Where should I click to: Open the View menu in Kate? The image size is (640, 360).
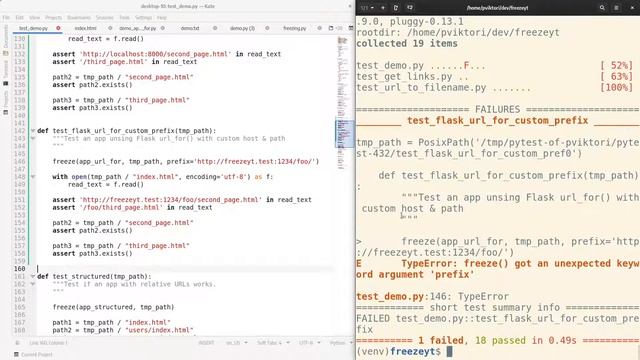[x=34, y=18]
